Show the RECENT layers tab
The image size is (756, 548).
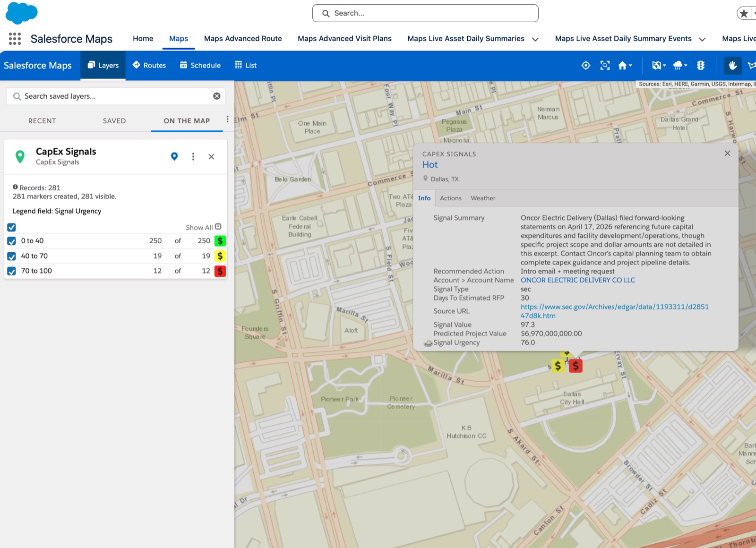click(x=42, y=121)
